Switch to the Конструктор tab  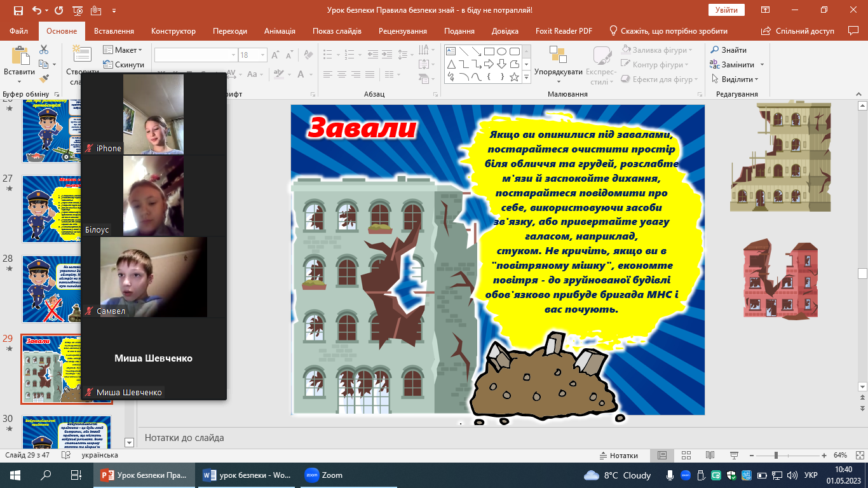(173, 30)
